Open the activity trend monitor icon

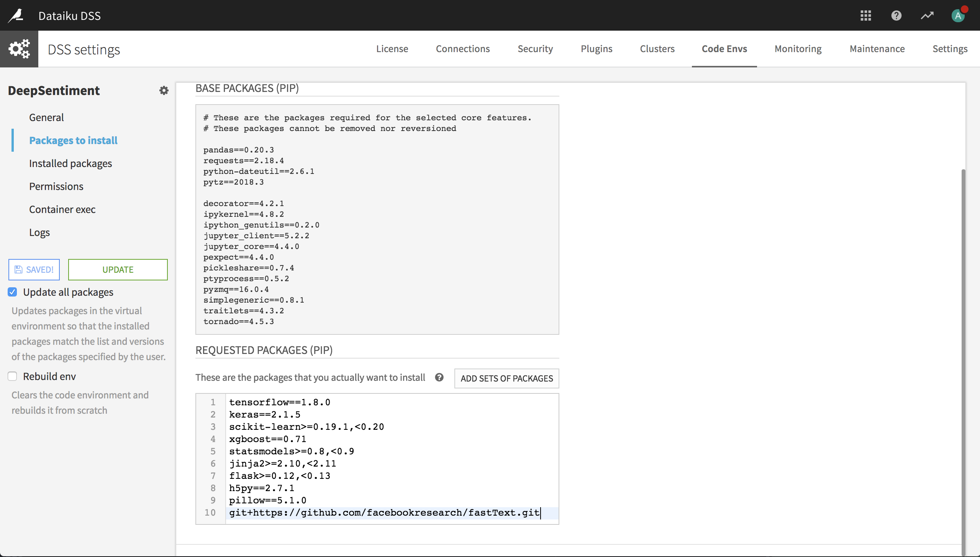point(927,16)
